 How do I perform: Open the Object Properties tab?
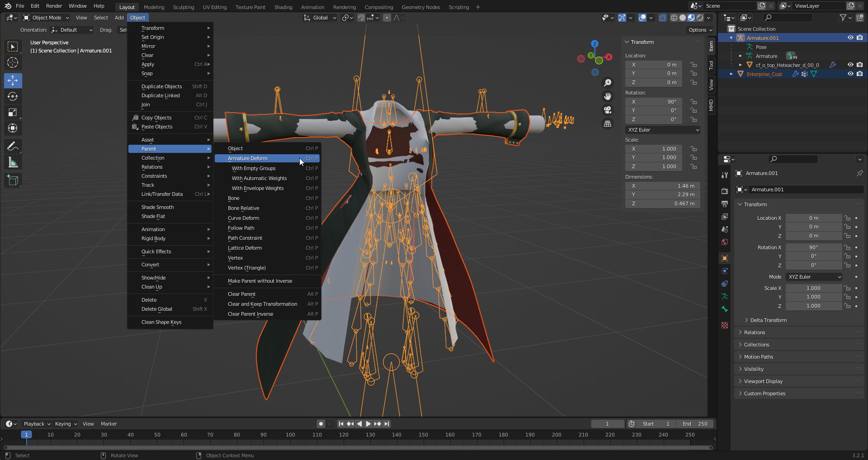[725, 258]
